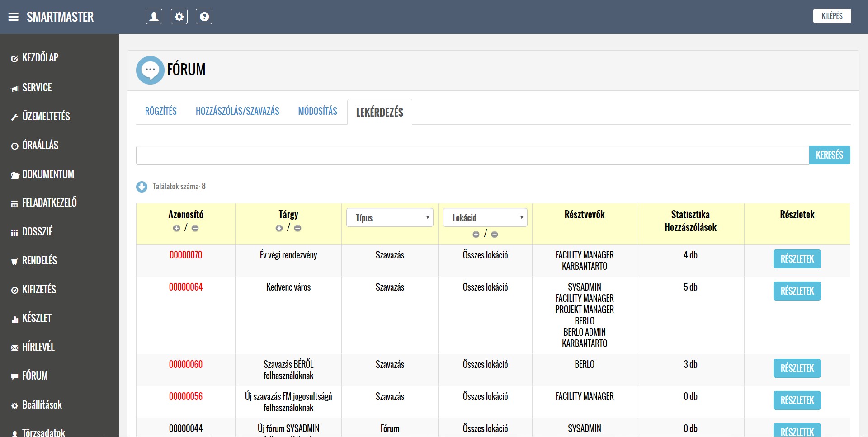This screenshot has height=437, width=868.
Task: Click the user profile icon in header
Action: pos(154,17)
